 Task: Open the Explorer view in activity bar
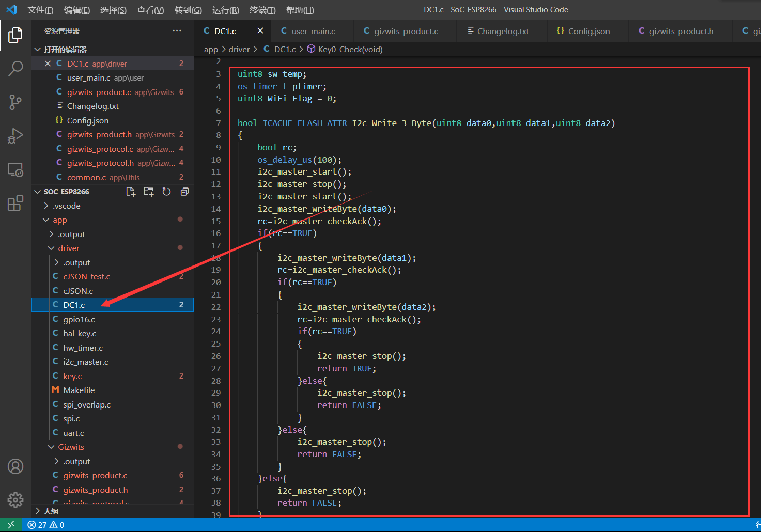[x=15, y=35]
